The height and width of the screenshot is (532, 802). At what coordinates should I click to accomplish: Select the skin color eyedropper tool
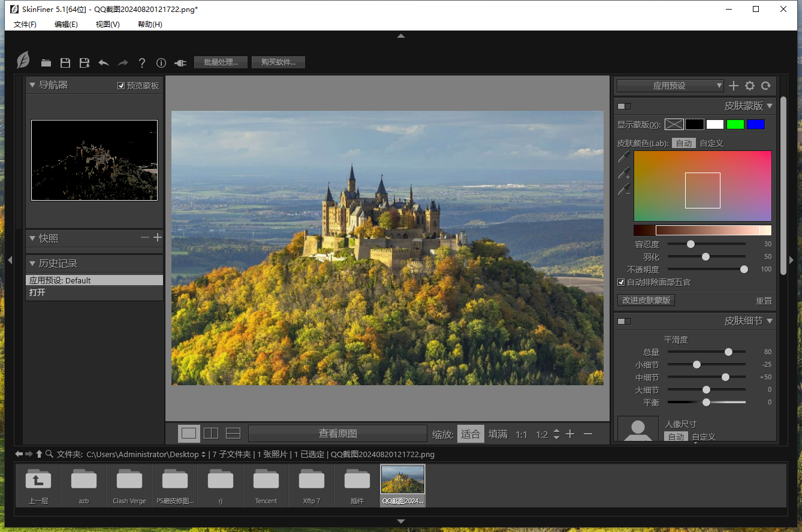click(625, 157)
